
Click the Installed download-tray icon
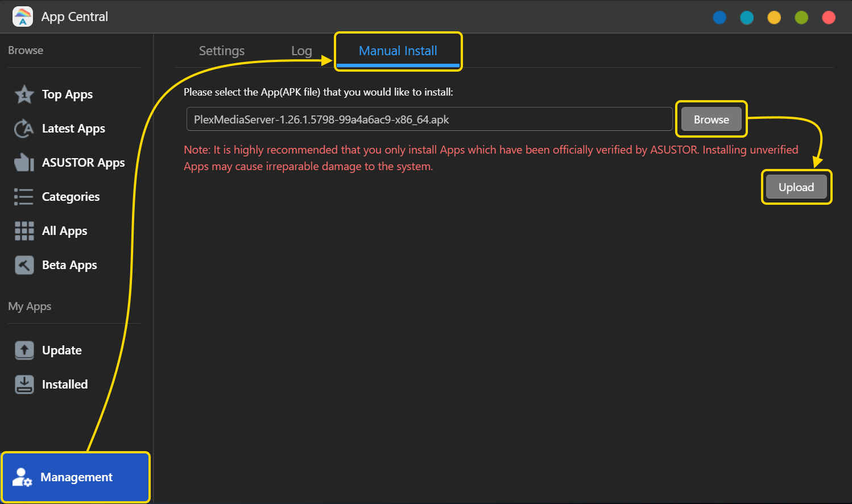[24, 385]
